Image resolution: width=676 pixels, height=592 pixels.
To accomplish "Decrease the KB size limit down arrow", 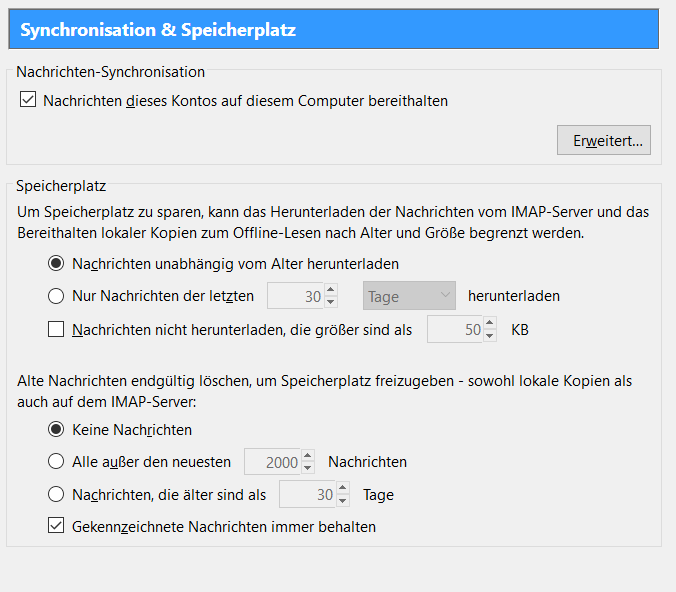I will (x=489, y=335).
